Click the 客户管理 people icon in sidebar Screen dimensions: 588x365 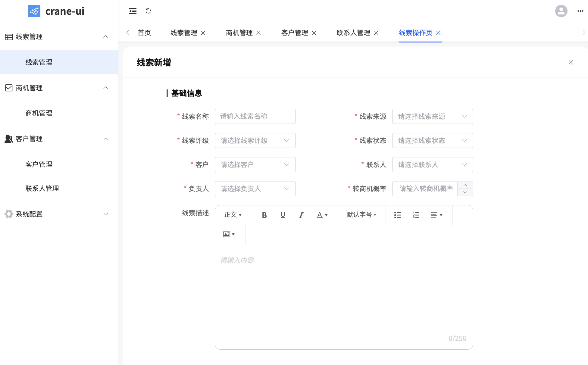coord(9,139)
